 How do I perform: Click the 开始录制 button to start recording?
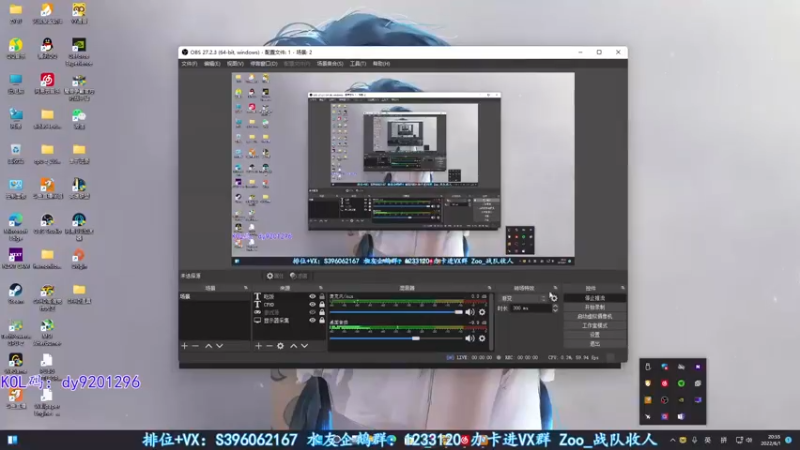tap(595, 307)
